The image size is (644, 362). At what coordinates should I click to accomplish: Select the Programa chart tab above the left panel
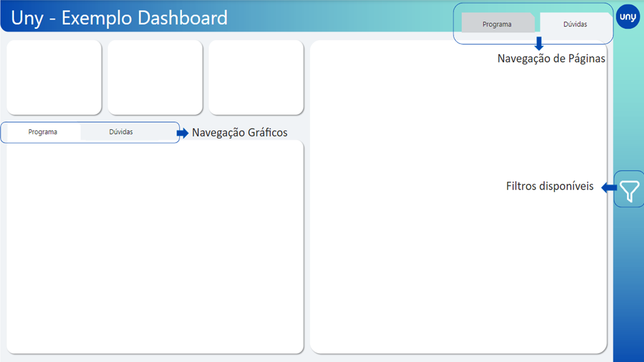coord(43,132)
